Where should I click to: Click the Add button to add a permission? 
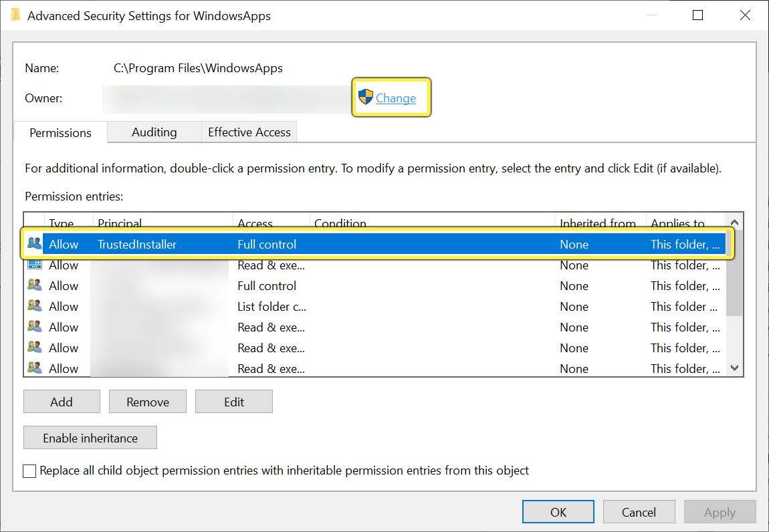click(61, 402)
